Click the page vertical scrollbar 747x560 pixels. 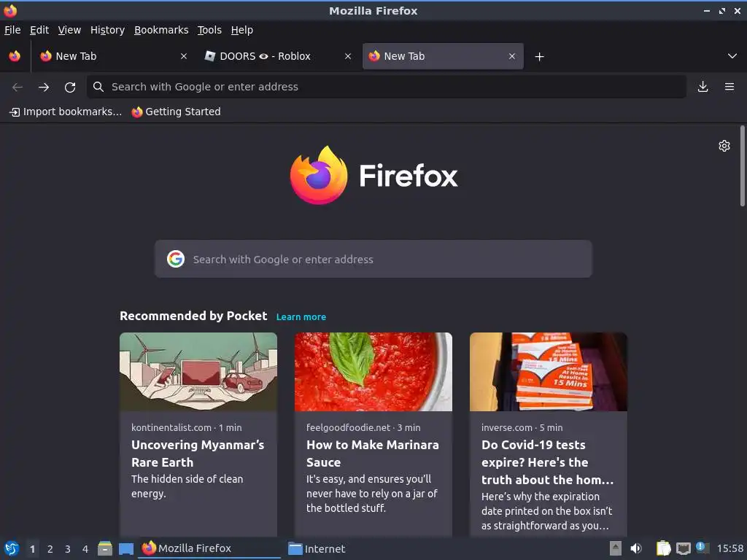click(742, 166)
